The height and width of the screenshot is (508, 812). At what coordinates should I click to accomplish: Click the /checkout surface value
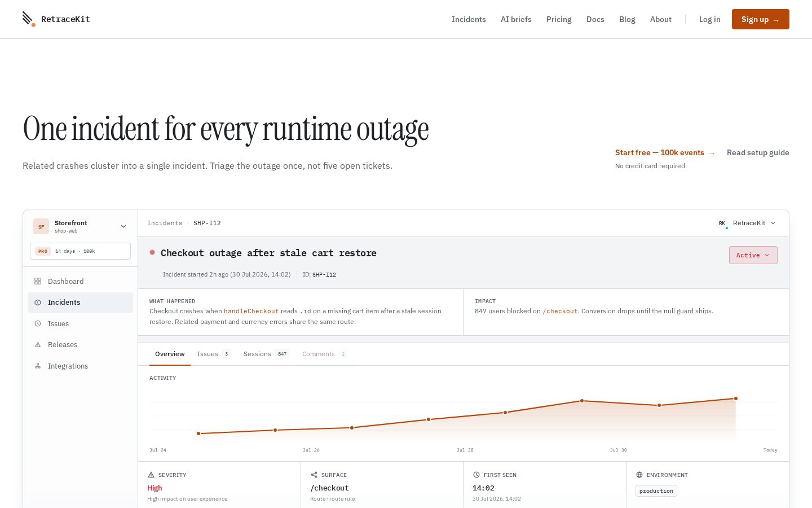[x=329, y=488]
